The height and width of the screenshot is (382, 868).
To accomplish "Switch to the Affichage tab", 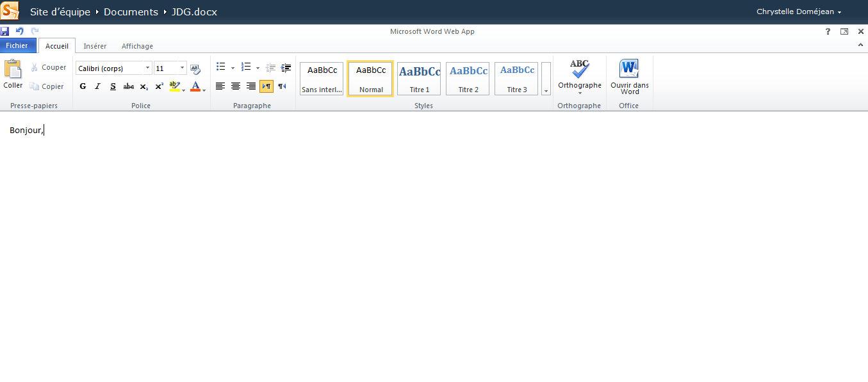I will [137, 46].
